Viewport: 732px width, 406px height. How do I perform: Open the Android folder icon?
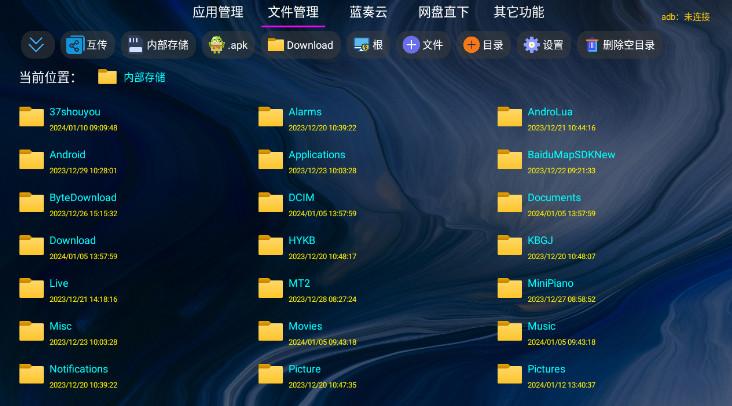point(31,160)
